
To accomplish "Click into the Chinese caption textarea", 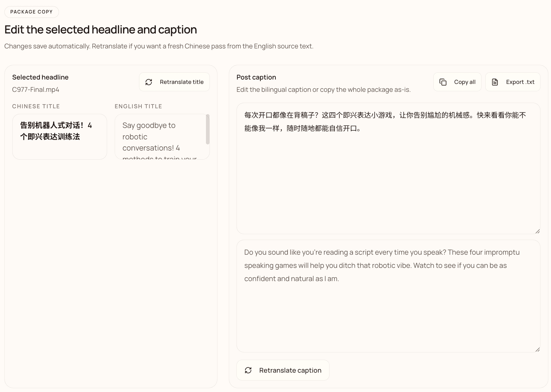I will point(388,168).
